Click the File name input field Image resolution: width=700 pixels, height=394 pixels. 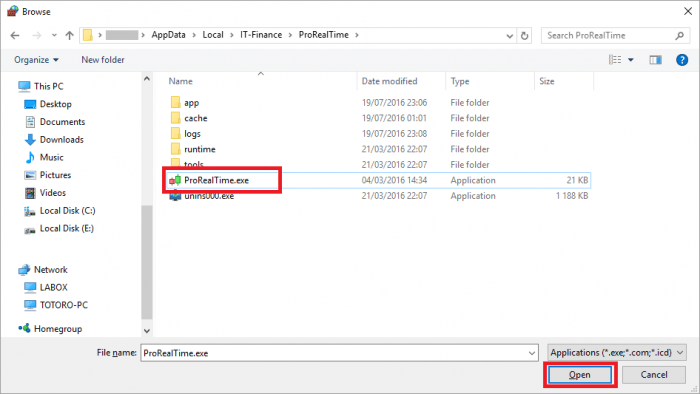333,353
